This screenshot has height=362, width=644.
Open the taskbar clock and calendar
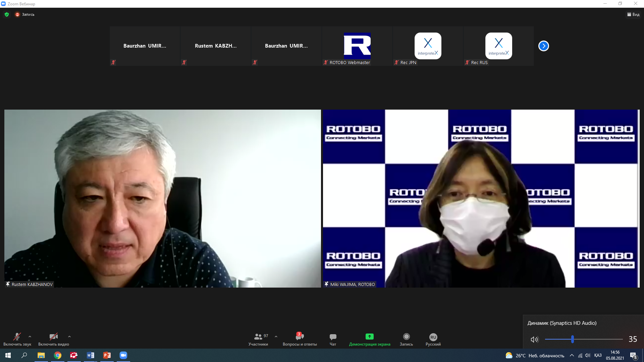tap(615, 355)
